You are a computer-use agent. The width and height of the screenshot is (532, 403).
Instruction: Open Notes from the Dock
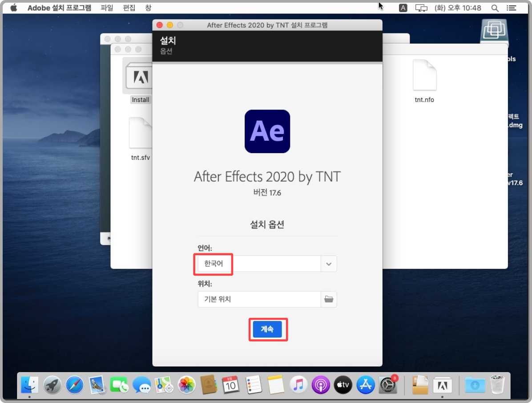click(275, 385)
